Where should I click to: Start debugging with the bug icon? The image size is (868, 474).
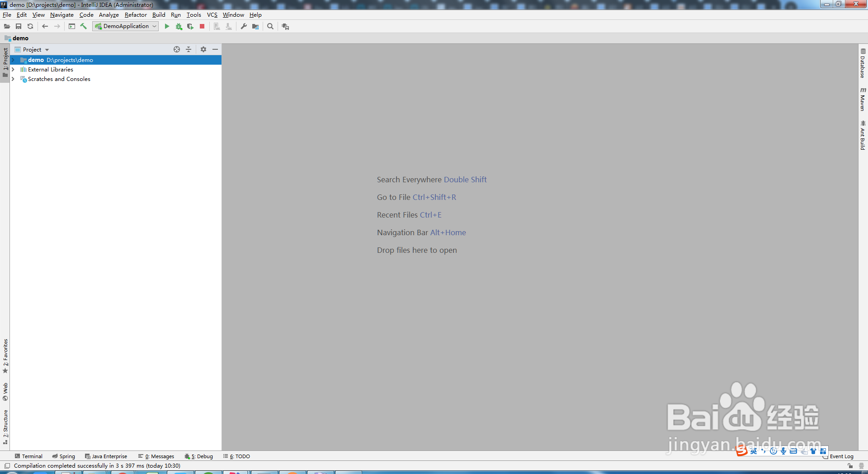(179, 26)
